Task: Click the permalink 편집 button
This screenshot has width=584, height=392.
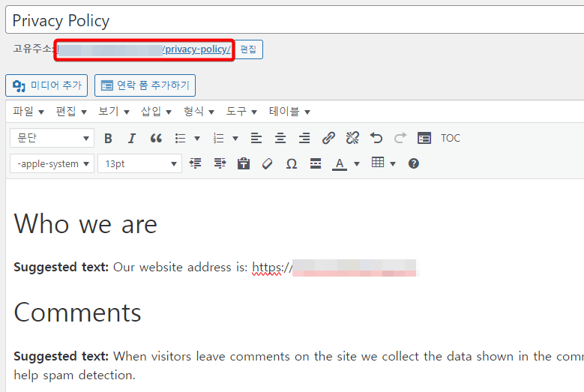Action: point(248,49)
